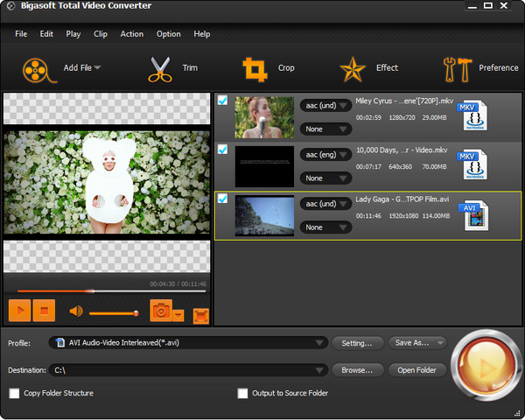Open Preference tools icon
525x420 pixels.
click(x=458, y=69)
